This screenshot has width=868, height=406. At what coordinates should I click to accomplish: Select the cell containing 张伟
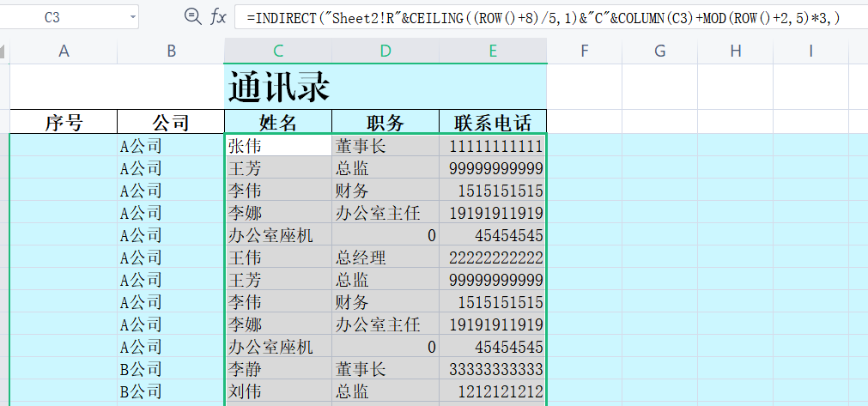[x=278, y=145]
